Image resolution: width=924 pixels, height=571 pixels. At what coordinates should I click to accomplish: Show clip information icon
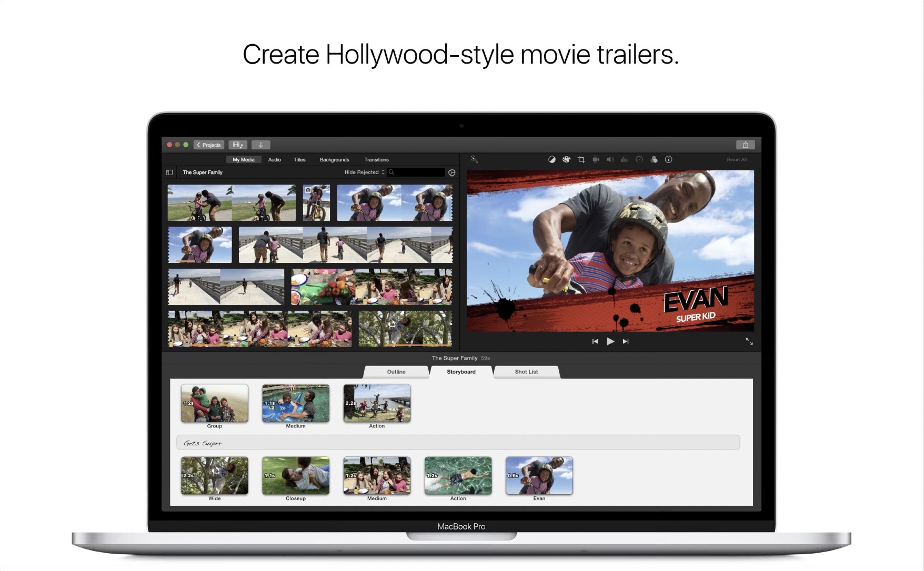tap(668, 159)
